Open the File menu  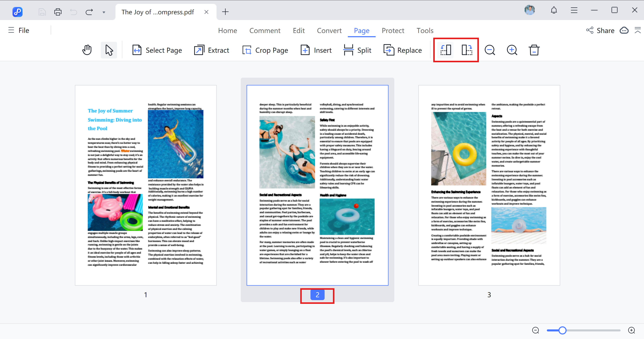[19, 30]
